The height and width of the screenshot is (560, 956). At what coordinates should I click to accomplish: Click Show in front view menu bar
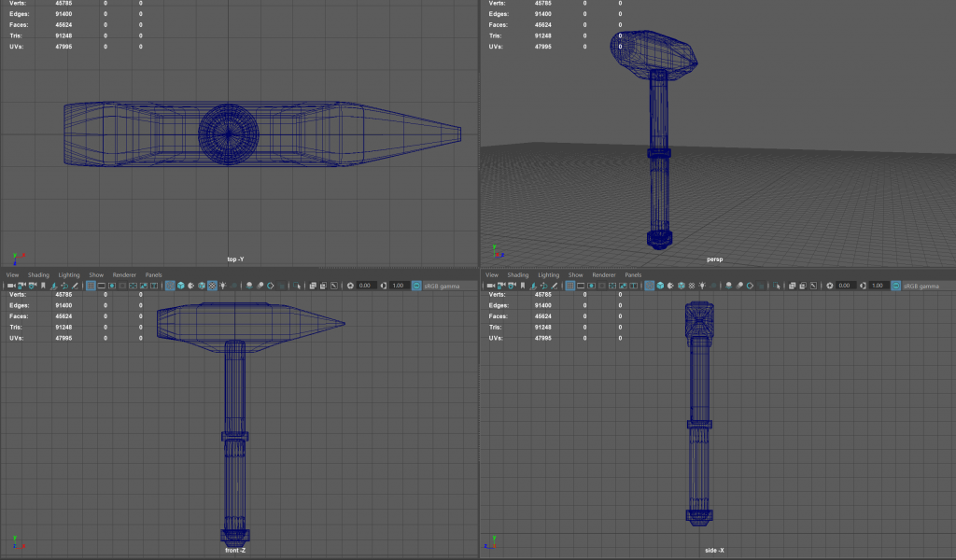pos(96,275)
